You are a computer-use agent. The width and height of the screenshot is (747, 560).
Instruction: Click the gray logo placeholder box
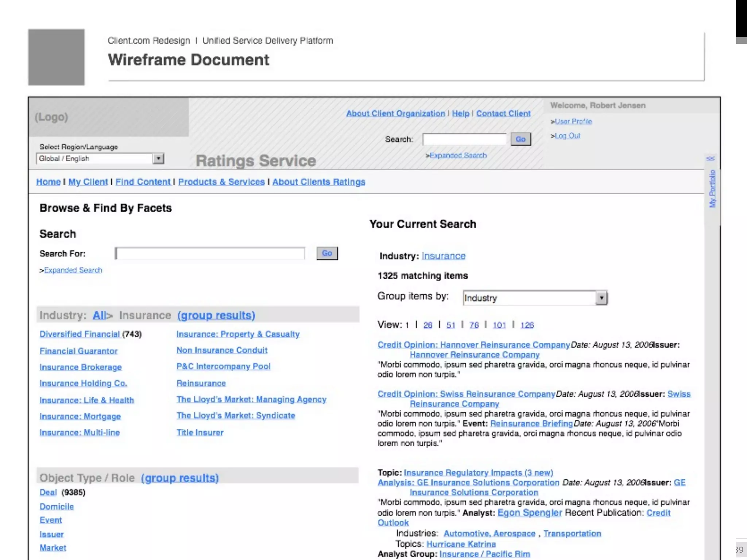(x=57, y=57)
